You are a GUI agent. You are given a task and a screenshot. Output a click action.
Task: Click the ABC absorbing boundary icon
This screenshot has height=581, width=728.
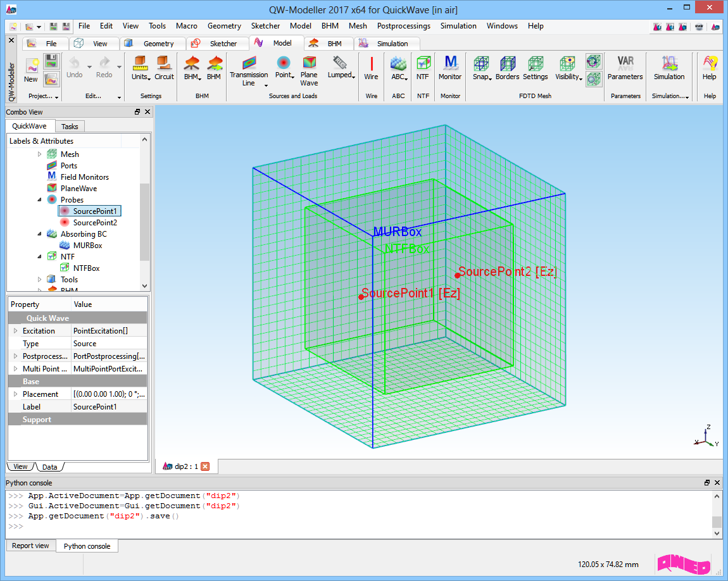[398, 68]
